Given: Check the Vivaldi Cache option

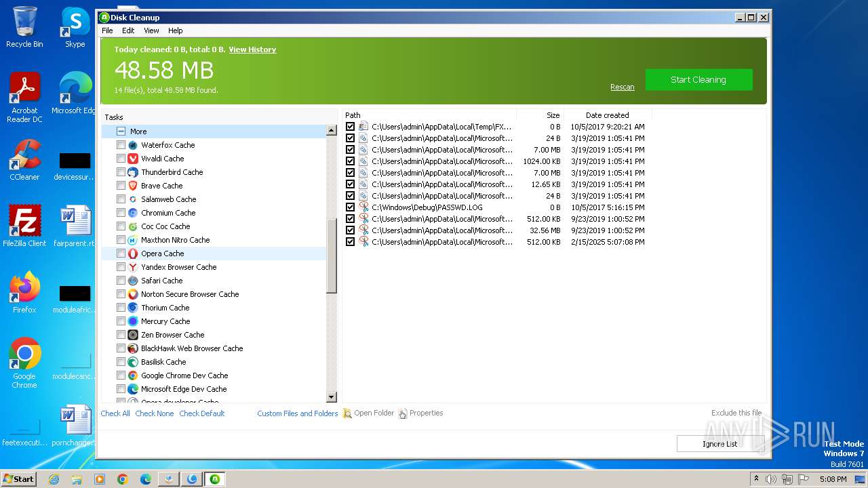Looking at the screenshot, I should [121, 159].
